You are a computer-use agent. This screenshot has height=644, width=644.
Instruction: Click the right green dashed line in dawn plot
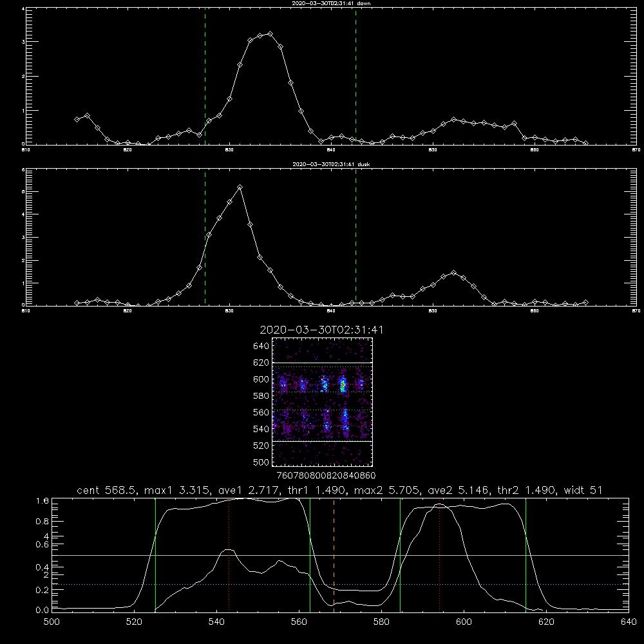click(x=355, y=76)
